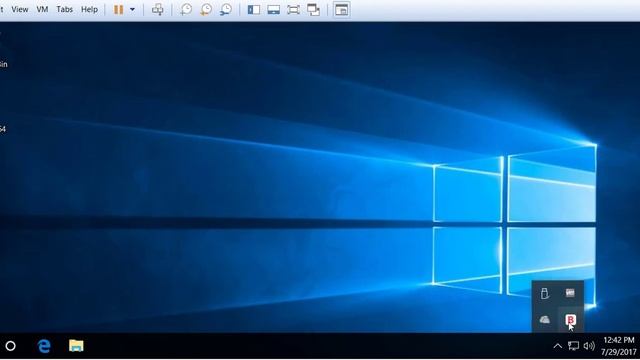Expand the power options dropdown arrow

132,10
